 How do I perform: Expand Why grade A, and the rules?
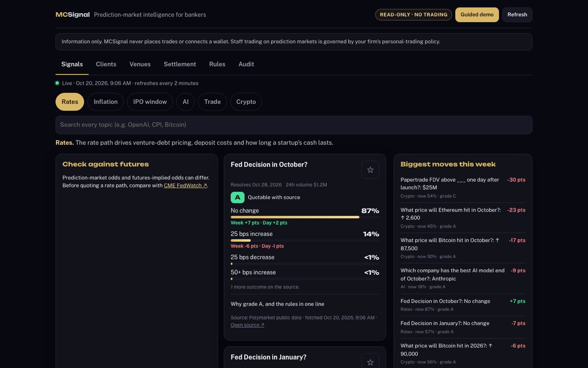(277, 304)
